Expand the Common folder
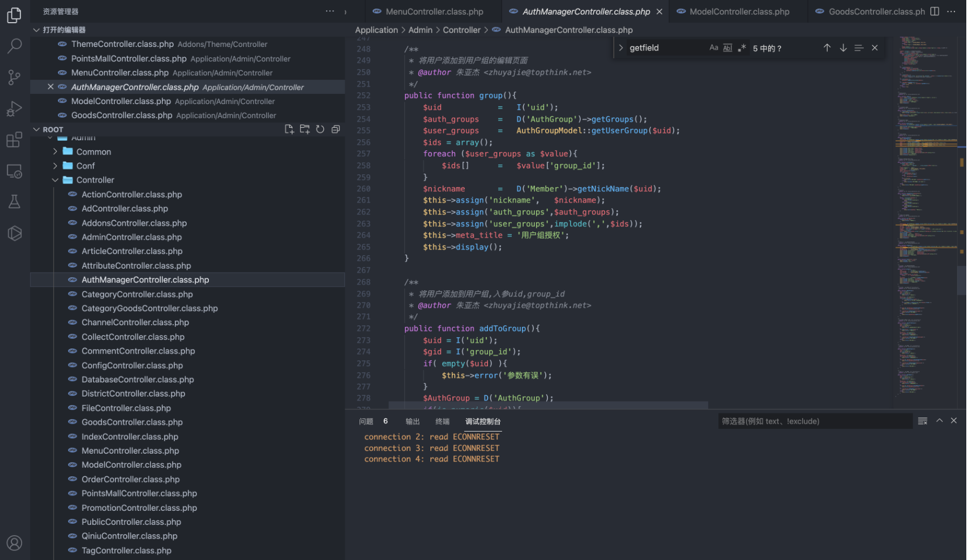968x560 pixels. coord(93,152)
